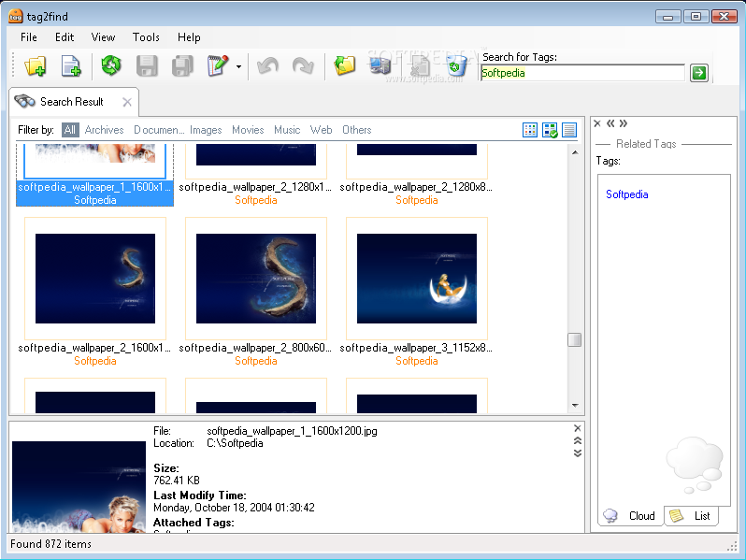Filter results by Web

click(322, 130)
